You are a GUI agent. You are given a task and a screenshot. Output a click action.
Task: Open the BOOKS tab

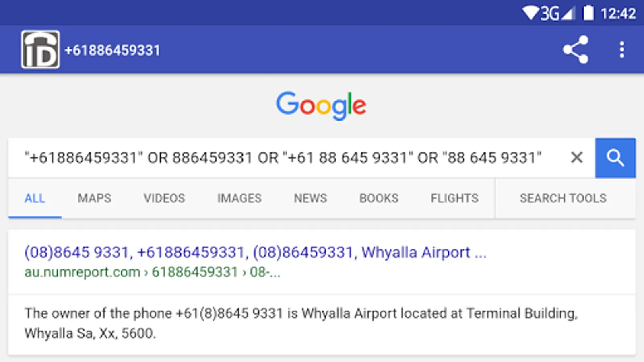click(379, 198)
